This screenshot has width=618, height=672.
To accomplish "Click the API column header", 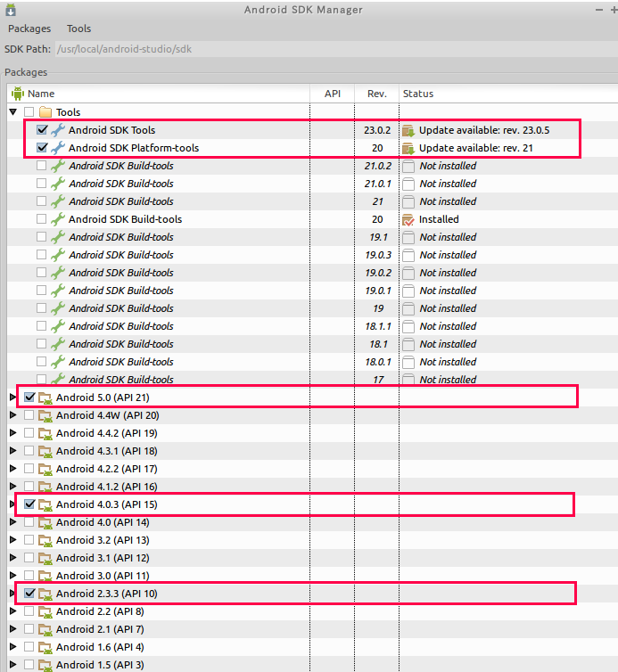I will point(333,94).
